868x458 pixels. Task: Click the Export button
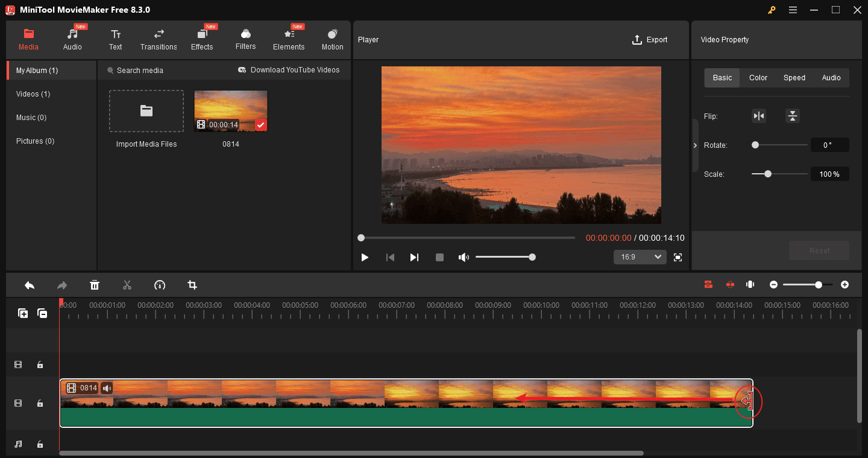650,40
